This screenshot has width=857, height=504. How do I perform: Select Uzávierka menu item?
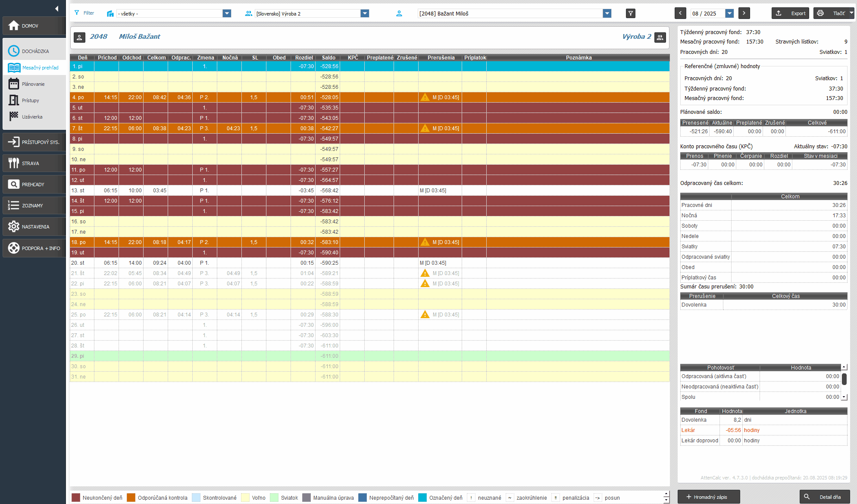click(32, 117)
